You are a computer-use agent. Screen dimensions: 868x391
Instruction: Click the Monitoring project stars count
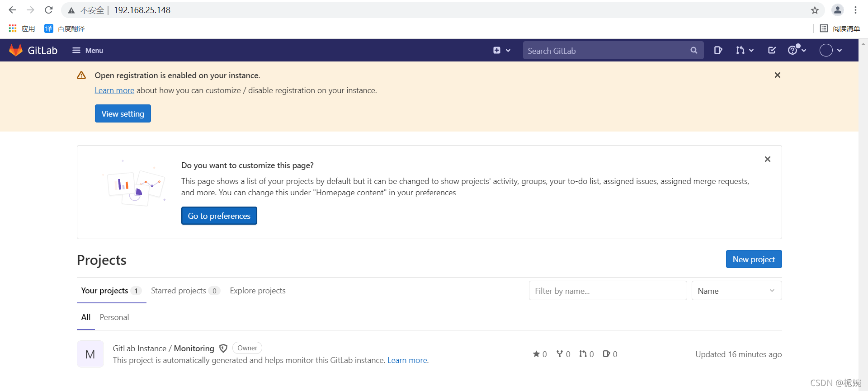(540, 354)
